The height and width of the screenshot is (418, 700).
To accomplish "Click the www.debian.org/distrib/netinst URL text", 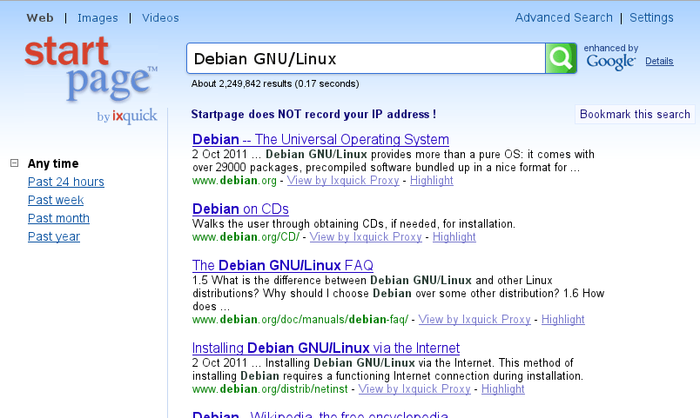I will (270, 389).
